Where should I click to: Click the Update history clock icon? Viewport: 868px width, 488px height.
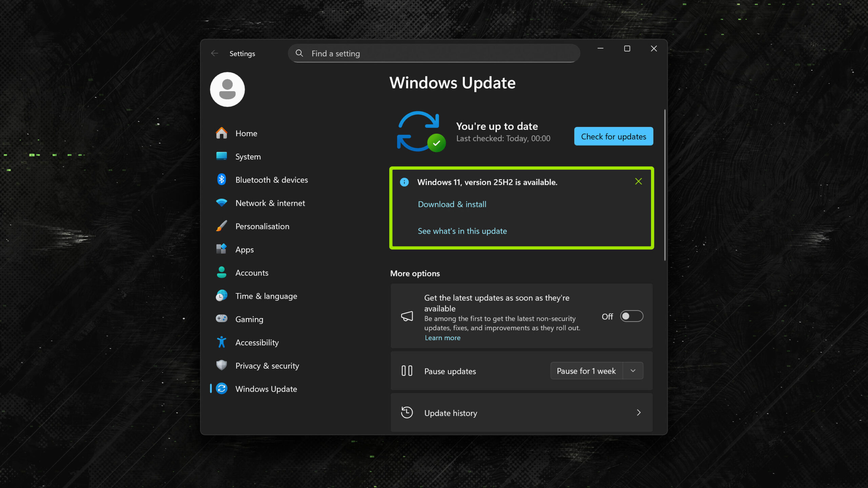click(x=407, y=412)
